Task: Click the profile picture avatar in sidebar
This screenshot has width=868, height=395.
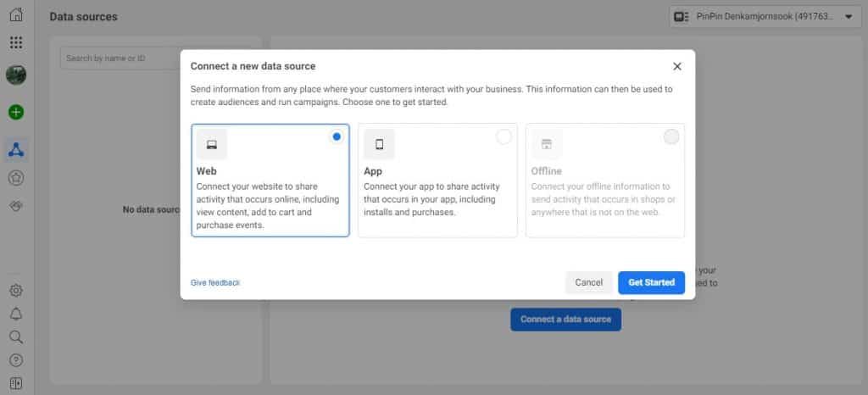Action: (16, 75)
